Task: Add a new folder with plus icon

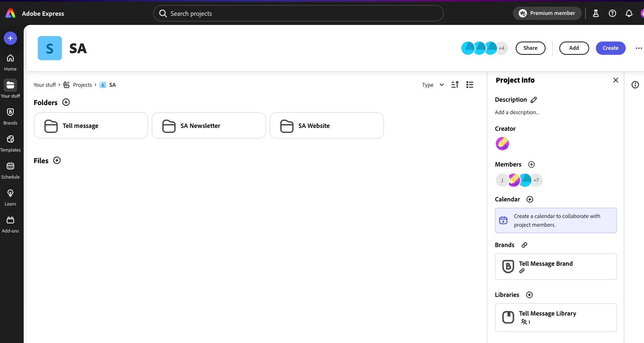Action: pos(66,102)
